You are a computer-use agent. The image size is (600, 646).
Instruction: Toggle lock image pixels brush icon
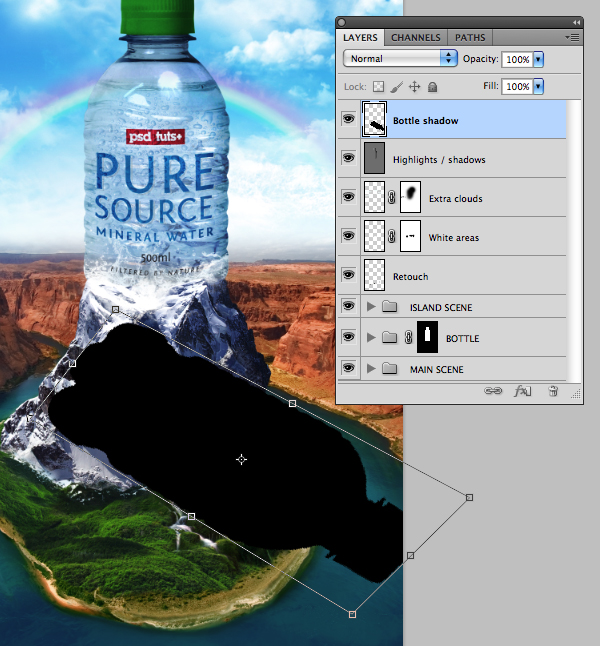(396, 87)
